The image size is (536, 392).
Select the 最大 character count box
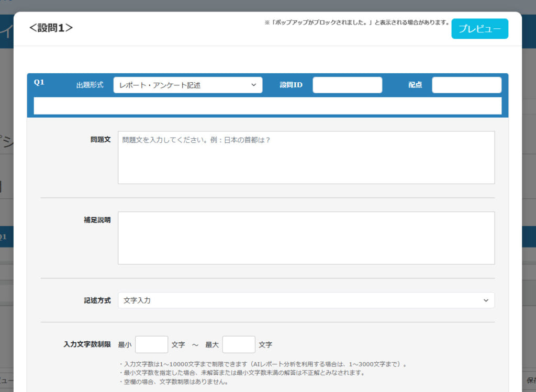(239, 345)
